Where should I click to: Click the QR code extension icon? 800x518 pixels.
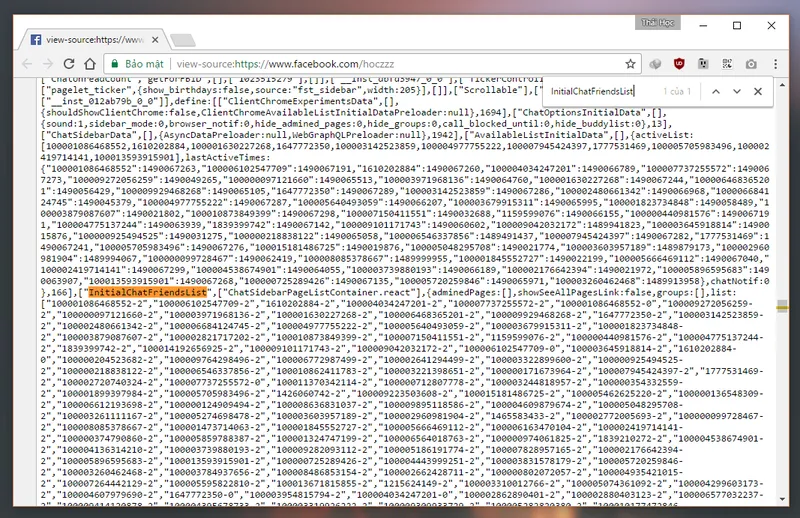tap(729, 64)
